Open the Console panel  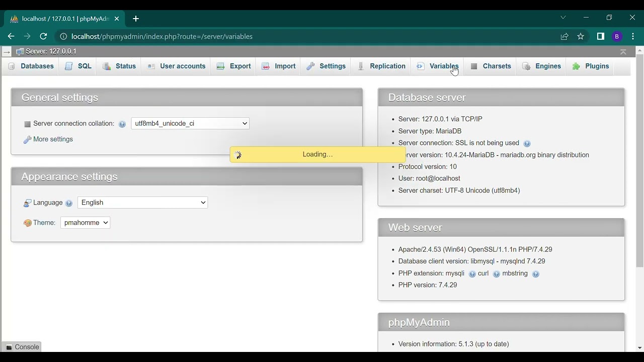tap(22, 347)
